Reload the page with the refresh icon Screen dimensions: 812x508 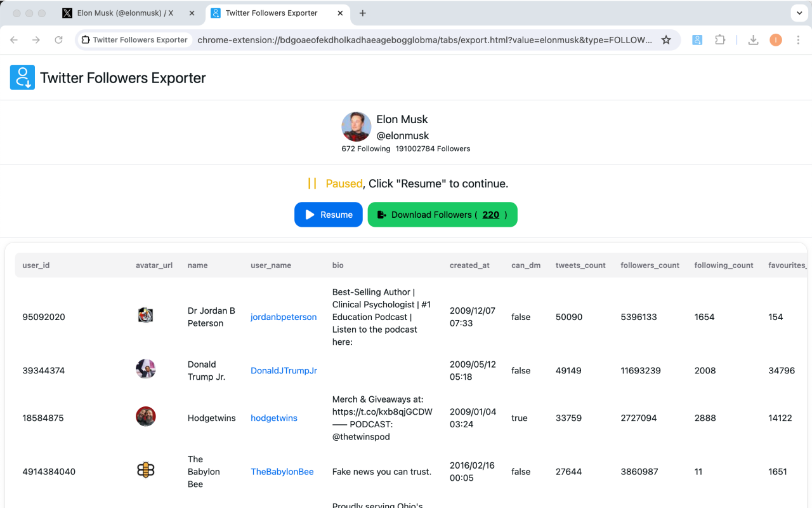(x=59, y=39)
